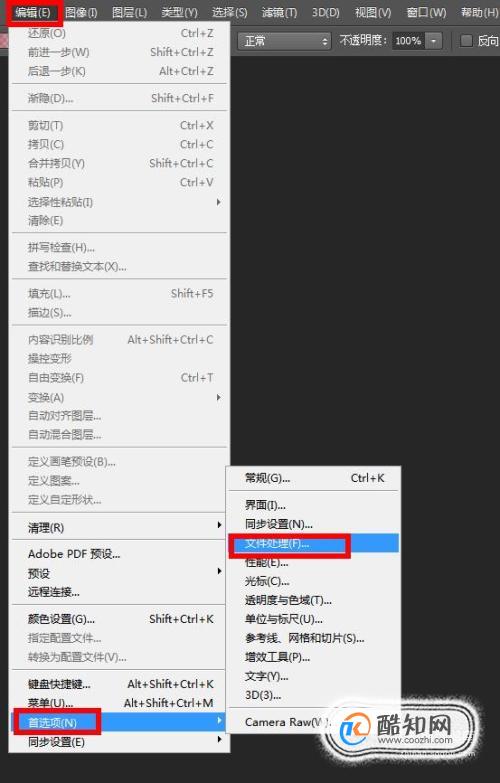Expand the 不透明度 100% slider arrow
This screenshot has height=783, width=500.
click(x=434, y=41)
